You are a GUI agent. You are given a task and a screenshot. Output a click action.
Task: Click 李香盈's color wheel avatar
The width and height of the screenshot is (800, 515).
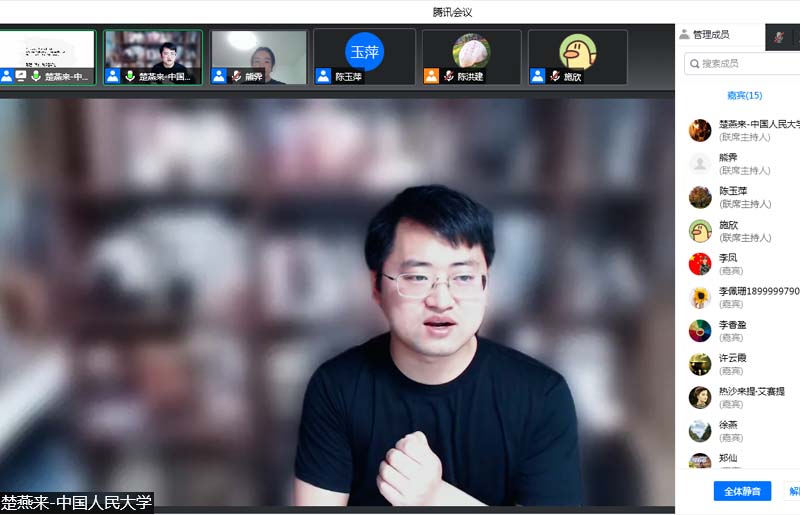tap(700, 331)
